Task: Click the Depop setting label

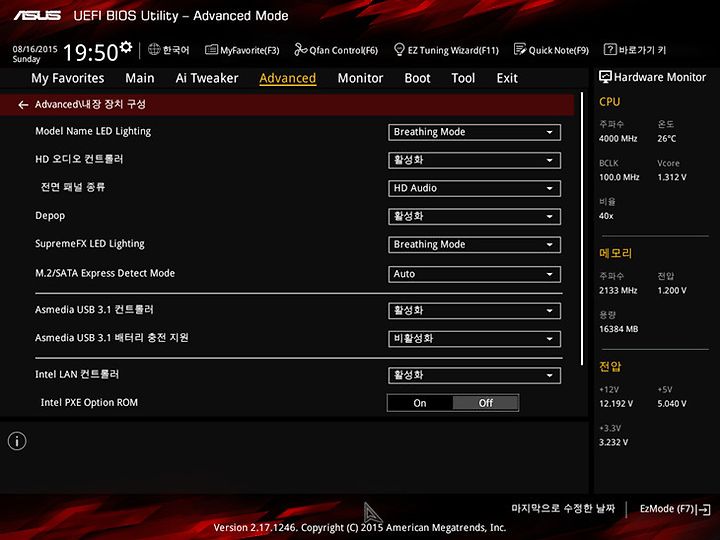Action: pyautogui.click(x=50, y=216)
